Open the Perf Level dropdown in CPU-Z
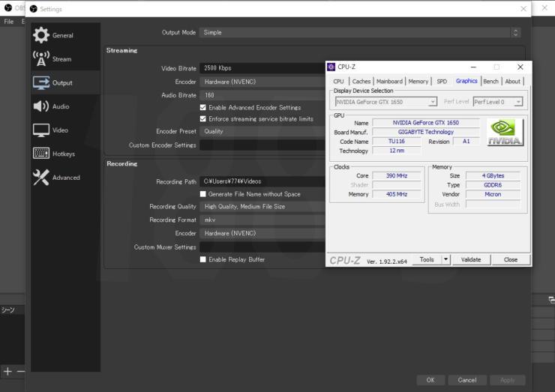Image resolution: width=555 pixels, height=392 pixels. point(498,102)
